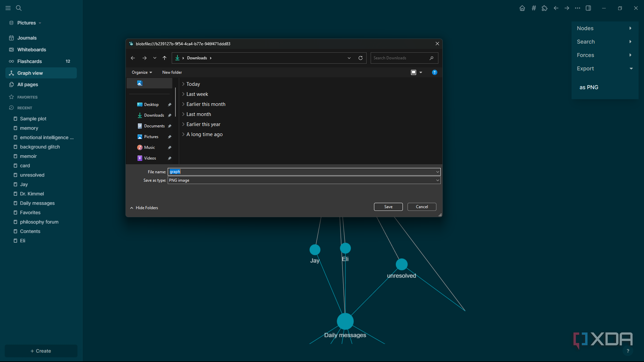
Task: Open the hashtag icon in top toolbar
Action: click(x=534, y=8)
